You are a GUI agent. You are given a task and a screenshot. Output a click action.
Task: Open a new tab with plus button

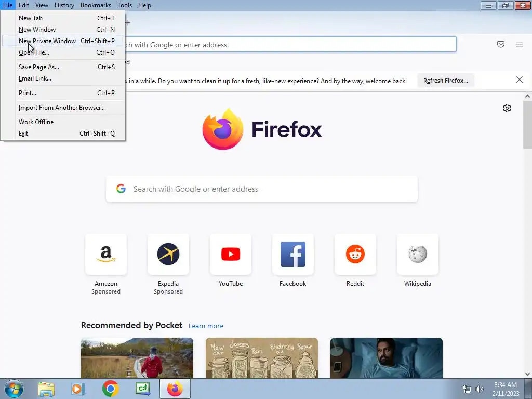coord(128,23)
